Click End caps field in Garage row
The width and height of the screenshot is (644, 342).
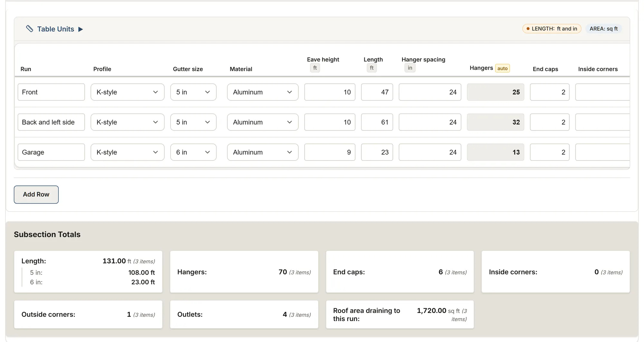[550, 152]
